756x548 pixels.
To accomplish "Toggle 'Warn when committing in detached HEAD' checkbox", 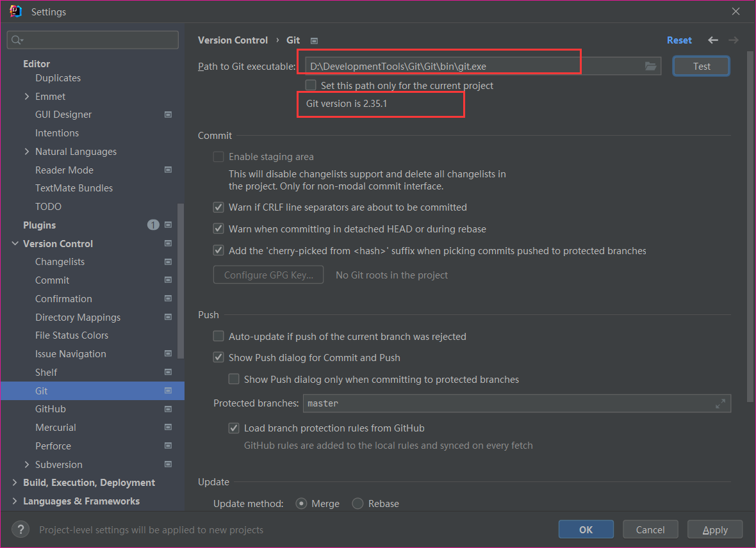I will 218,229.
